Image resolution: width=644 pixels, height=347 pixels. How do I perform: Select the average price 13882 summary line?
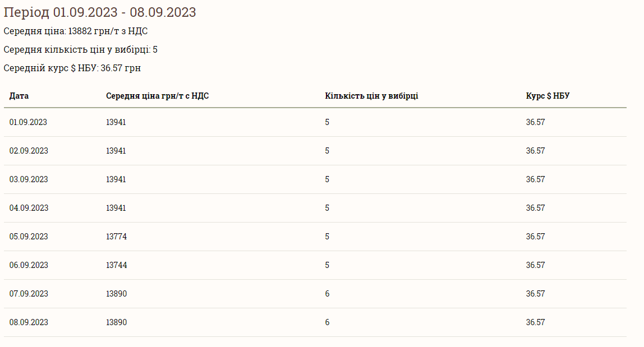tap(75, 31)
